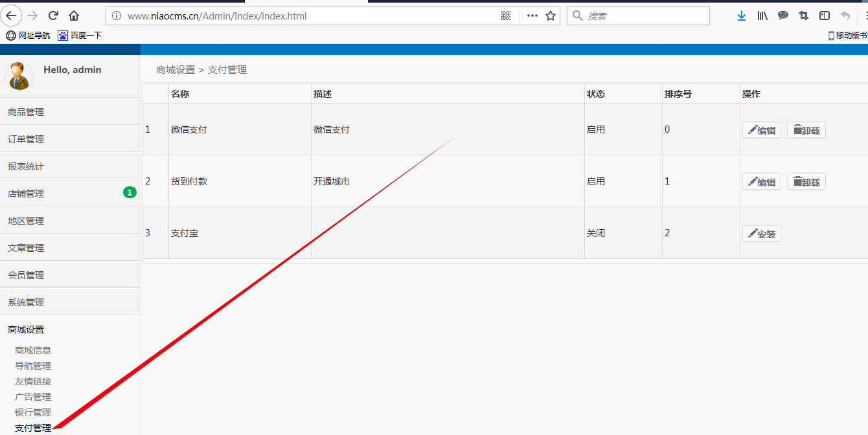Image resolution: width=868 pixels, height=435 pixels.
Task: Click 支付管理 in the breadcrumb
Action: coord(227,70)
